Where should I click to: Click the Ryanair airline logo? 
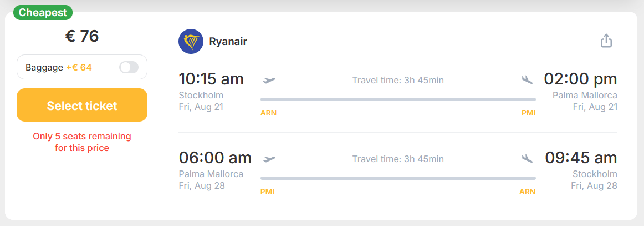tap(191, 42)
